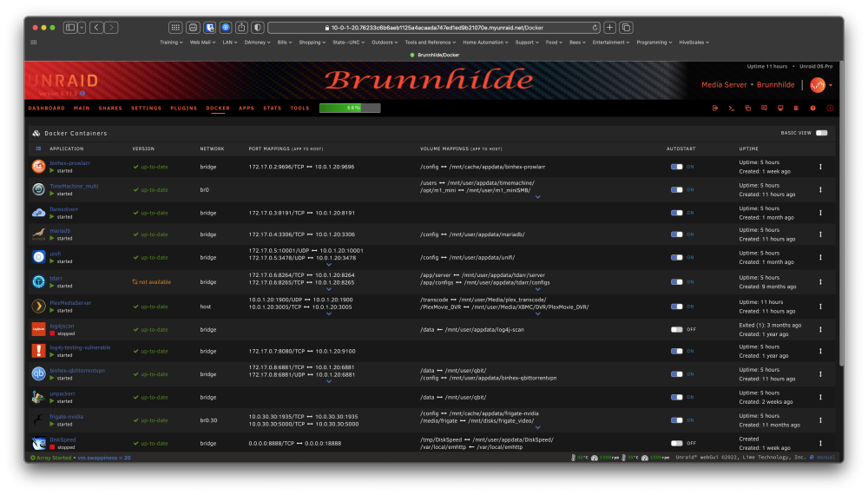Disable autostart for binhex-prowlarr
Image resolution: width=868 pixels, height=495 pixels.
tap(676, 167)
